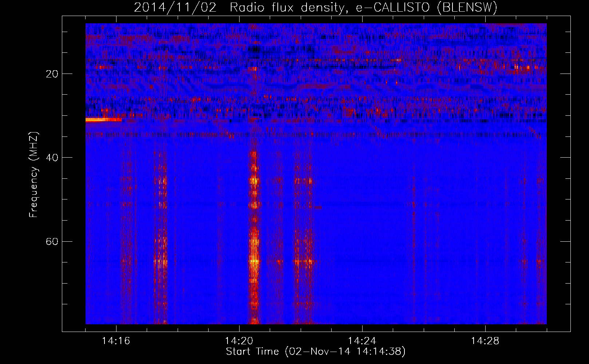Viewport: 589px width, 364px height.
Task: Click the 14:28 time tick label
Action: click(x=485, y=341)
